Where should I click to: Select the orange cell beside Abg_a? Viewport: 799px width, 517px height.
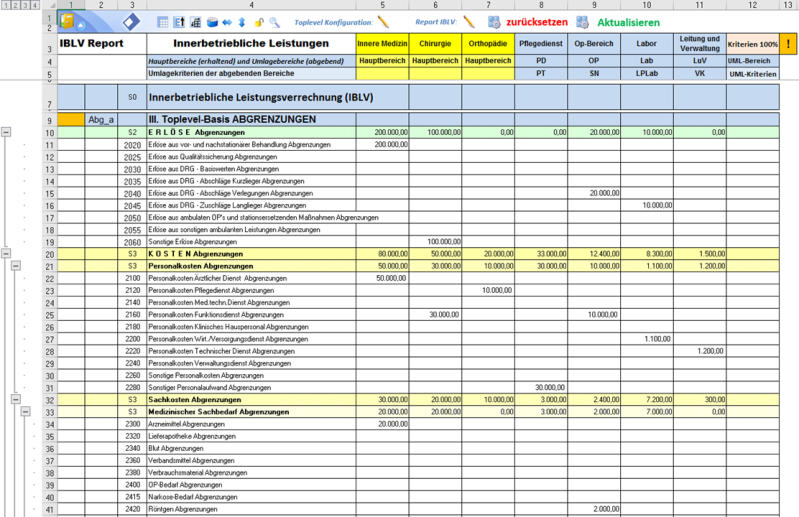click(x=71, y=119)
